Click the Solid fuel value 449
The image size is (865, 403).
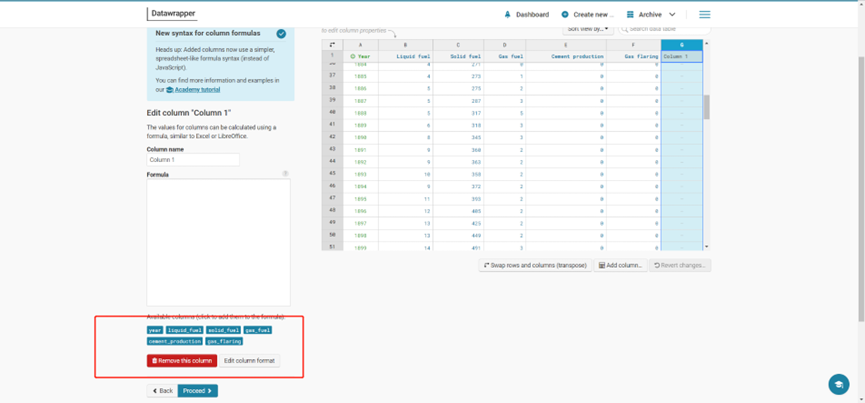458,235
